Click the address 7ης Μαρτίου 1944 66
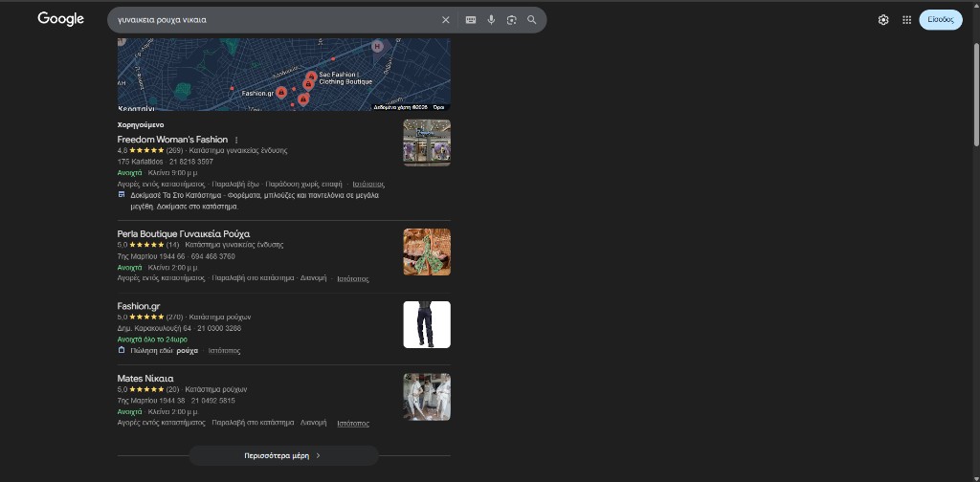 pos(151,256)
